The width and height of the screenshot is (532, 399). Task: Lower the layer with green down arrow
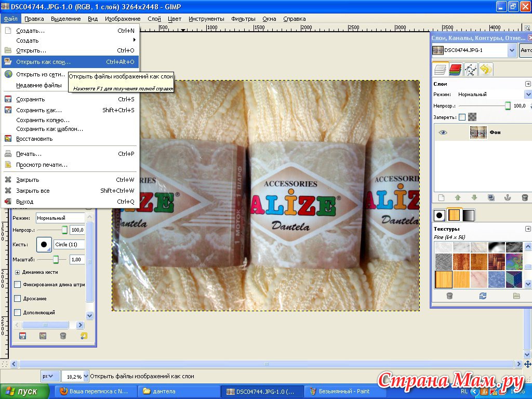tap(474, 197)
